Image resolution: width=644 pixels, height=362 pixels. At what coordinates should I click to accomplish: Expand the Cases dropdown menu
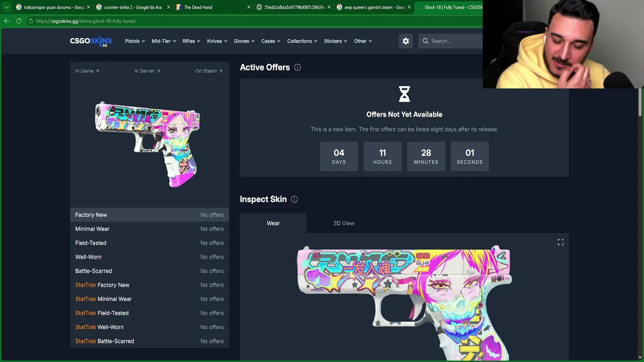click(x=271, y=41)
